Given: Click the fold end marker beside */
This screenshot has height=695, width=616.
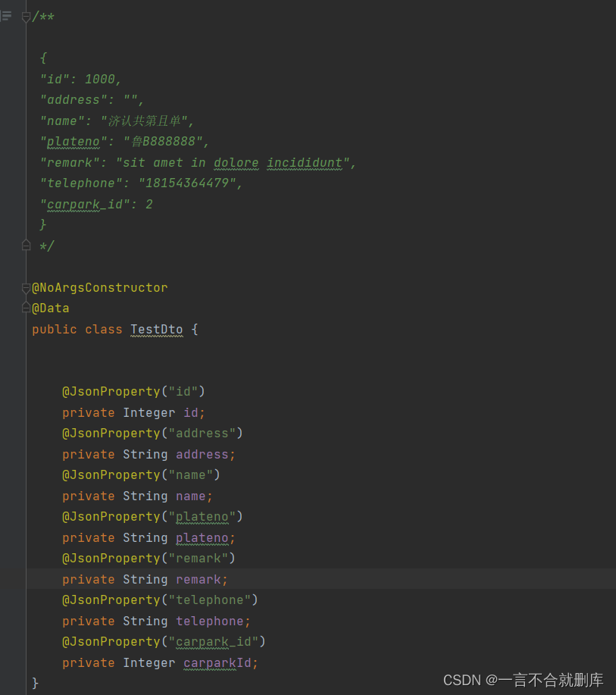Looking at the screenshot, I should 27,245.
